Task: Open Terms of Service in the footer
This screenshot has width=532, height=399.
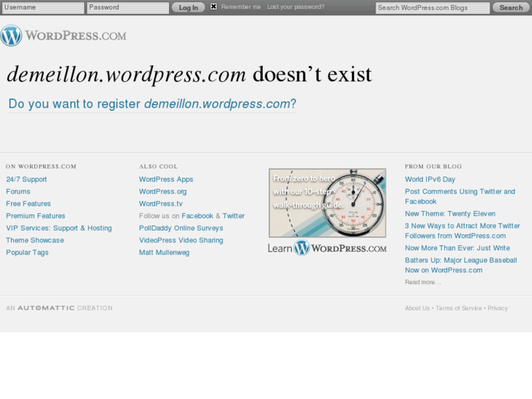Action: tap(458, 308)
